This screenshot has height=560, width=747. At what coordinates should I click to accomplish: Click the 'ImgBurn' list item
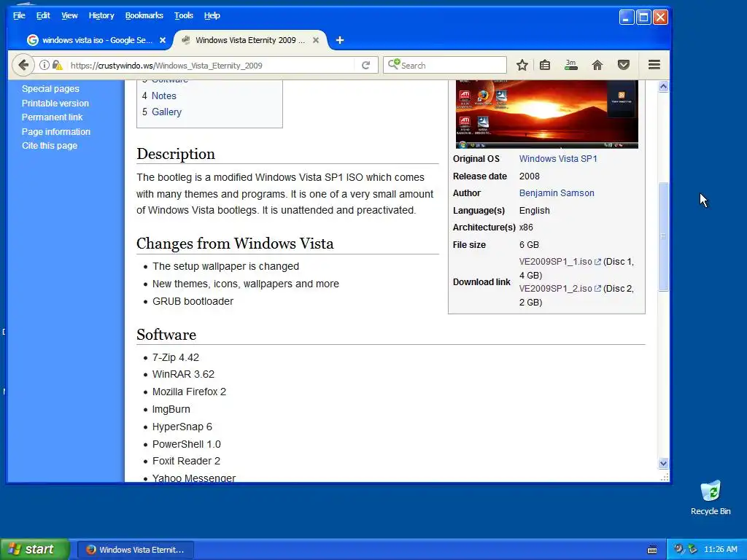[x=171, y=410]
